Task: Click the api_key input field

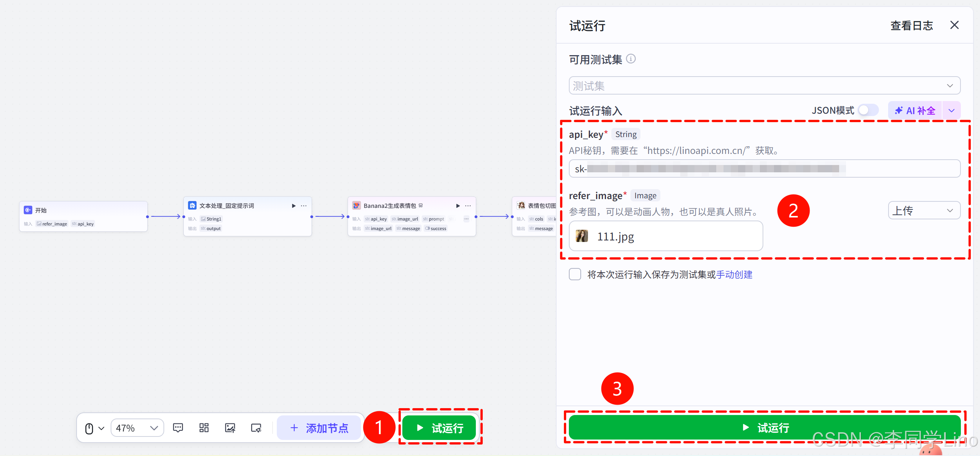Action: point(764,169)
